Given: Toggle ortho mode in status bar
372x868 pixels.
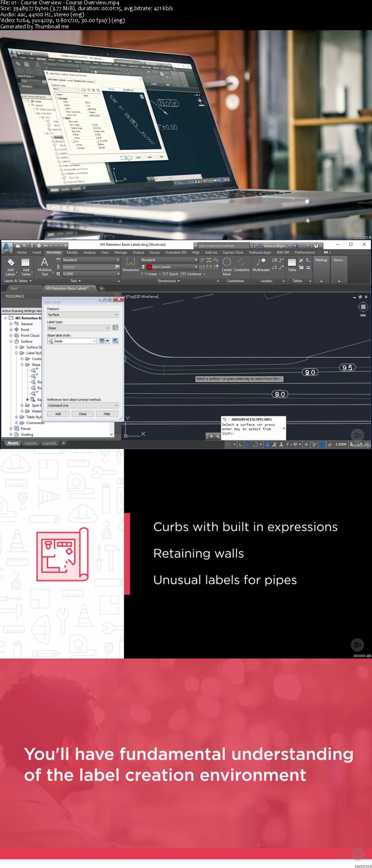Looking at the screenshot, I should pyautogui.click(x=240, y=444).
